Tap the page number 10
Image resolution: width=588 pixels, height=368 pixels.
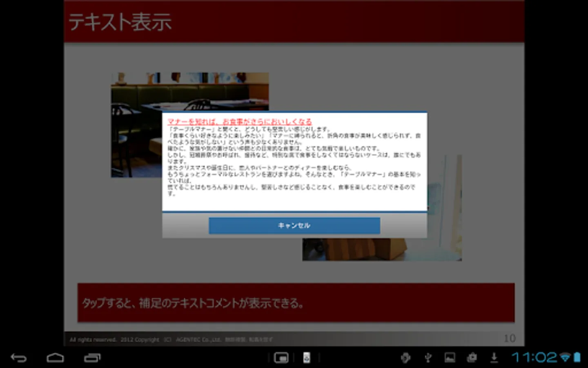[510, 338]
